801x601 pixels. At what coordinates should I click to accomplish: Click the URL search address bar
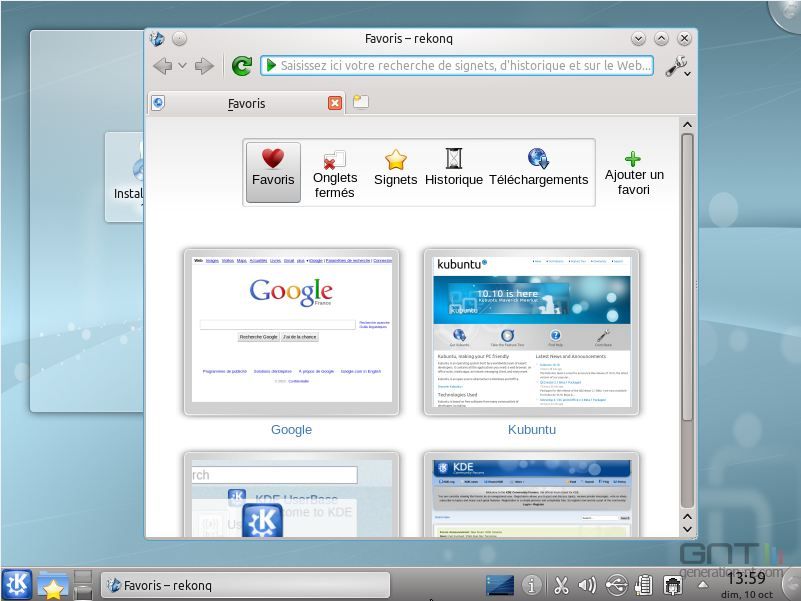(457, 66)
